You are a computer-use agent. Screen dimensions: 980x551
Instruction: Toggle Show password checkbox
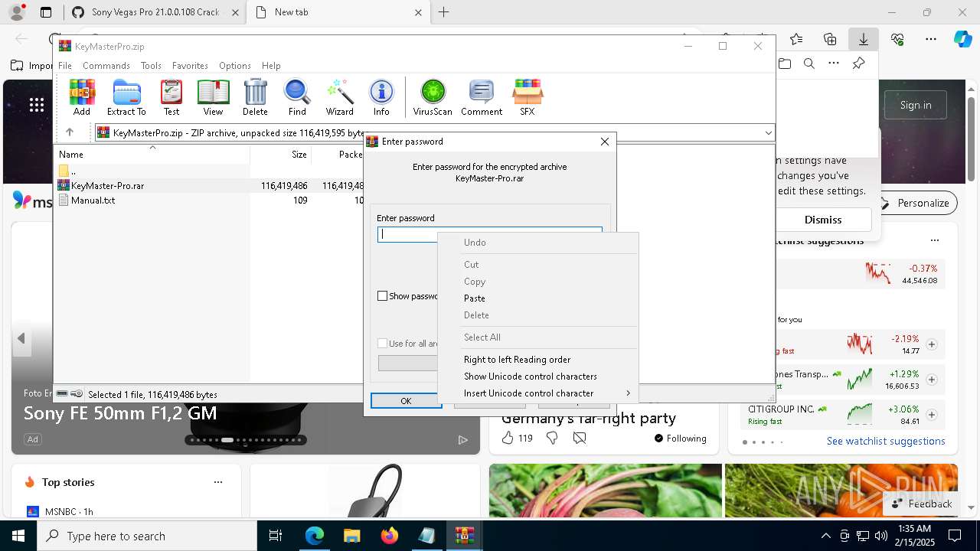coord(383,296)
